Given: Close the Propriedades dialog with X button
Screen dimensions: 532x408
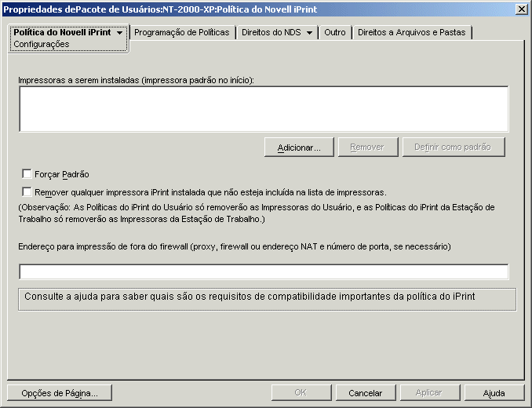Looking at the screenshot, I should 521,9.
